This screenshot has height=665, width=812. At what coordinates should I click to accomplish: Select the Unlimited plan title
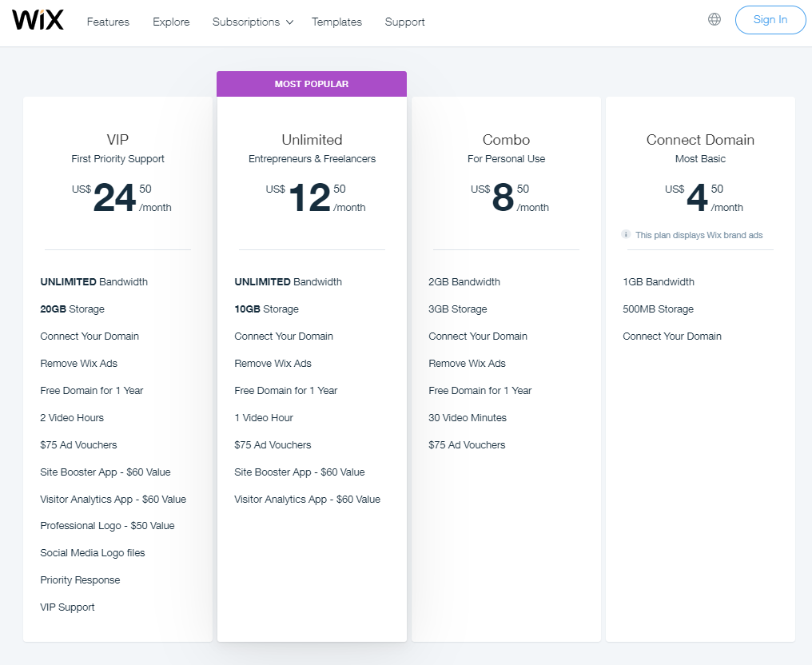pyautogui.click(x=312, y=140)
